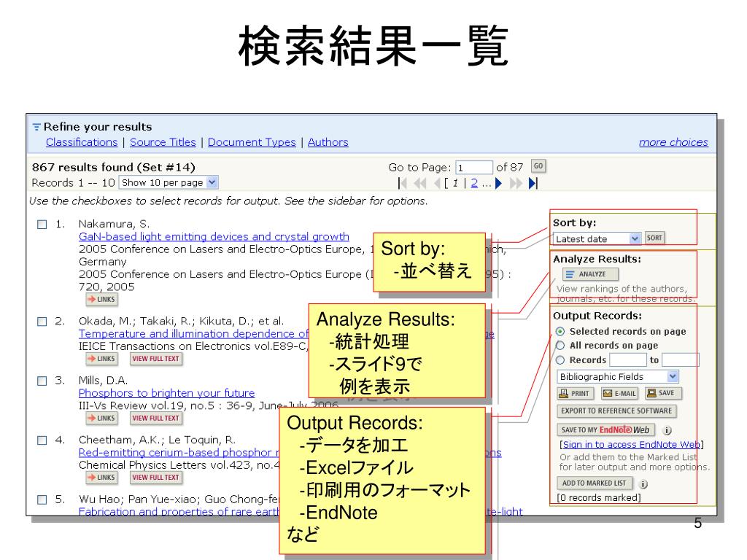Click LINKS button under Okada record
Image resolution: width=747 pixels, height=560 pixels.
tap(102, 359)
